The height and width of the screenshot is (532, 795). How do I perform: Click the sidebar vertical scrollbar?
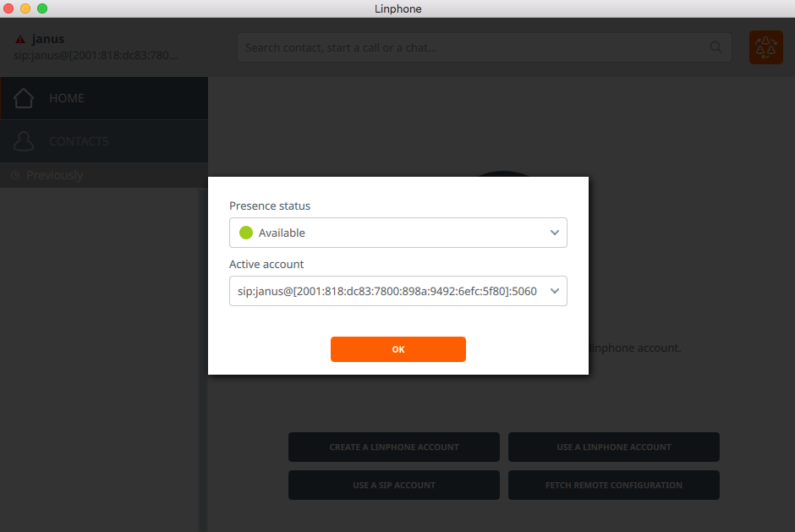coord(203,359)
